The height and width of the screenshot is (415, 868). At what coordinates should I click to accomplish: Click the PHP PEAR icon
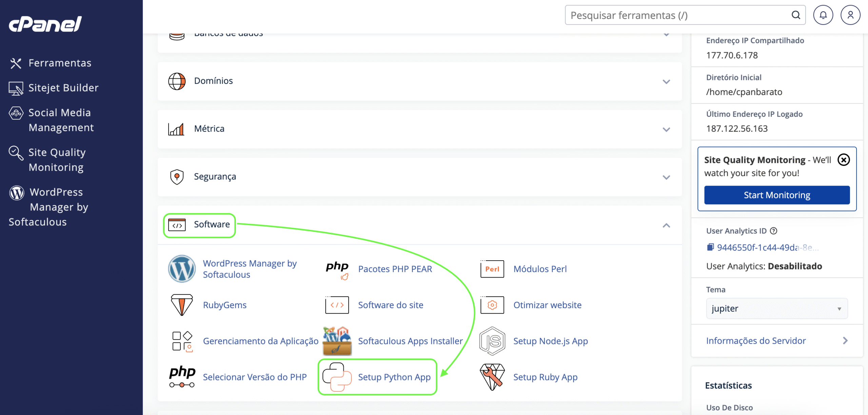tap(337, 270)
